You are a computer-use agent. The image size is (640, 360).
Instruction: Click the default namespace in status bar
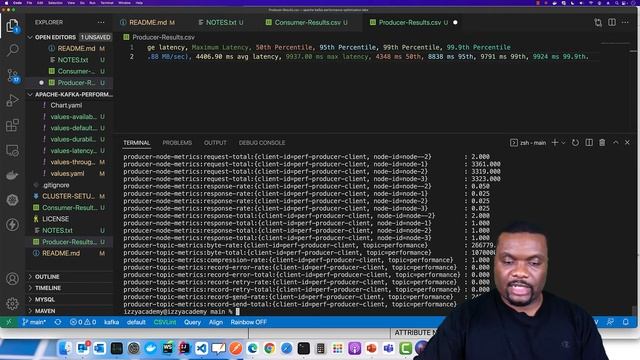point(136,322)
